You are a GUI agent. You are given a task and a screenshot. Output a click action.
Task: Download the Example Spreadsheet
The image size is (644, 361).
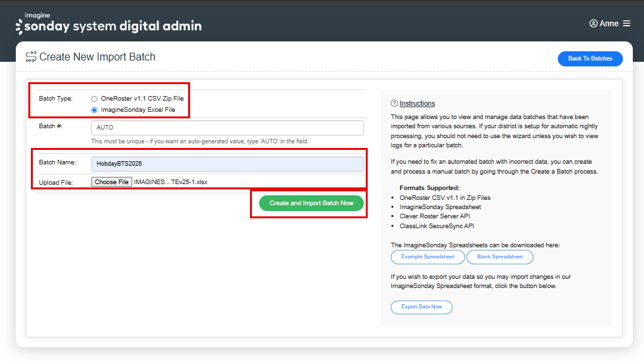(x=428, y=256)
